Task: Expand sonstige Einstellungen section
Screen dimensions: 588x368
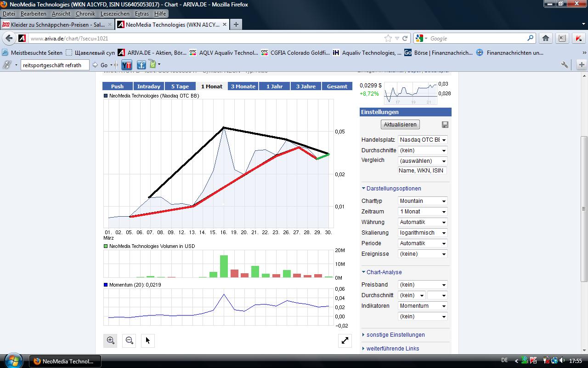Action: (393, 335)
